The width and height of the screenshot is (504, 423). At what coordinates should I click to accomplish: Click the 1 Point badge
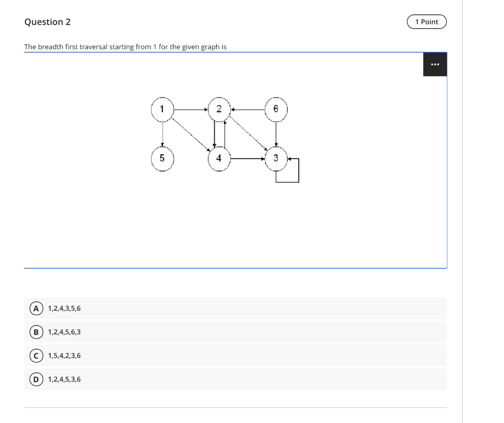click(427, 22)
